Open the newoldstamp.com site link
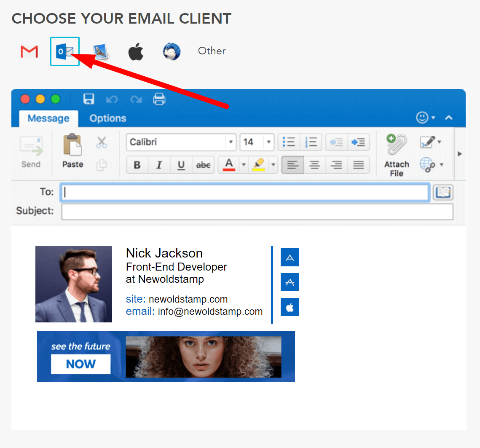480x448 pixels. (188, 299)
